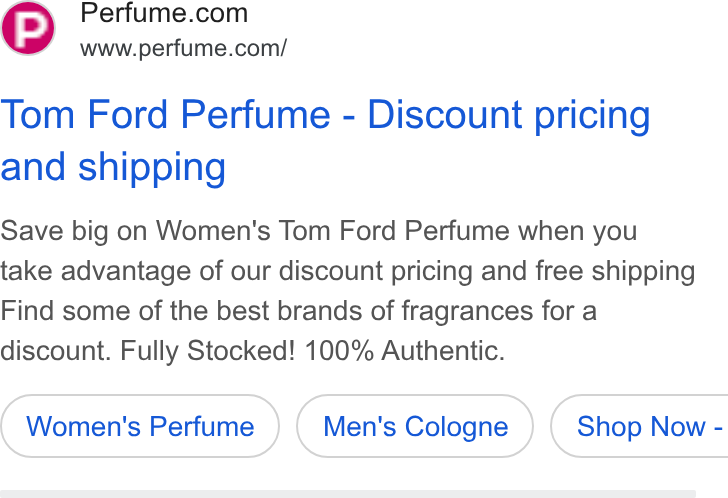Click the 'Tom Ford' words in headline
The image size is (728, 498).
click(x=84, y=115)
